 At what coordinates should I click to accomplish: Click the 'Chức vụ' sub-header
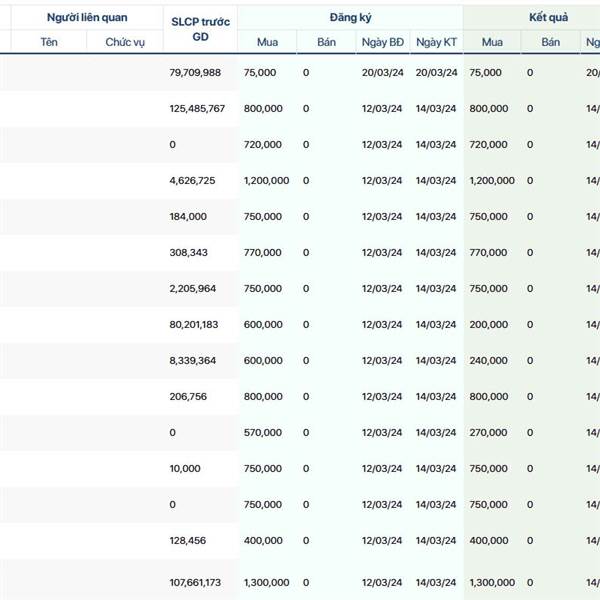coord(125,42)
